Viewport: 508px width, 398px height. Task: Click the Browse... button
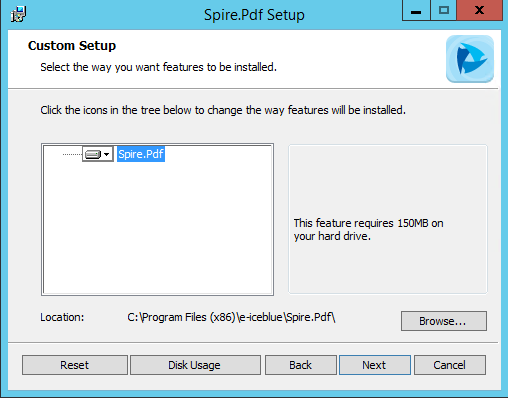click(x=444, y=321)
